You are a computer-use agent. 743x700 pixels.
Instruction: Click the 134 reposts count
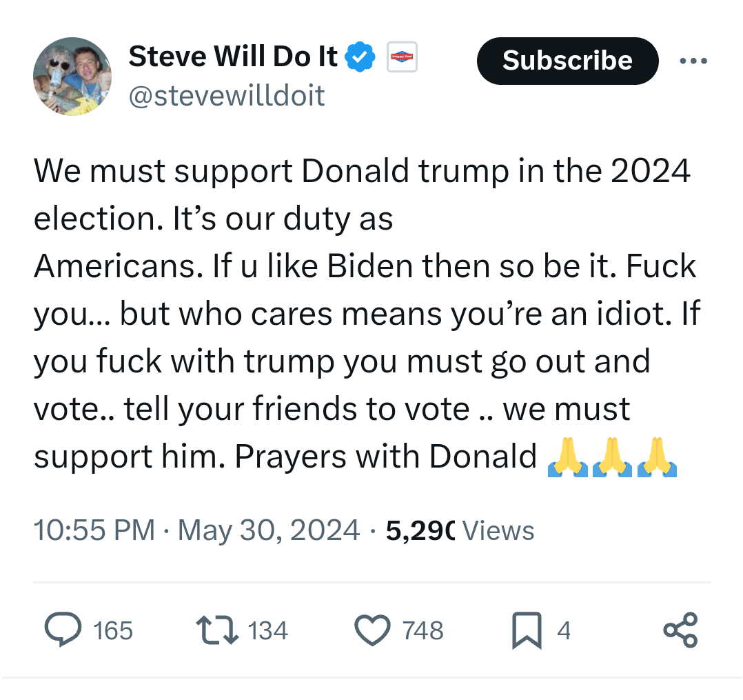tap(267, 630)
